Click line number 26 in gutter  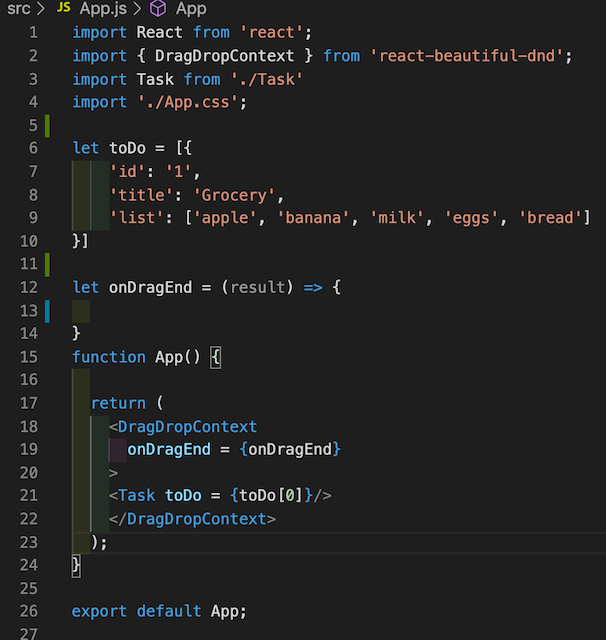pyautogui.click(x=29, y=611)
